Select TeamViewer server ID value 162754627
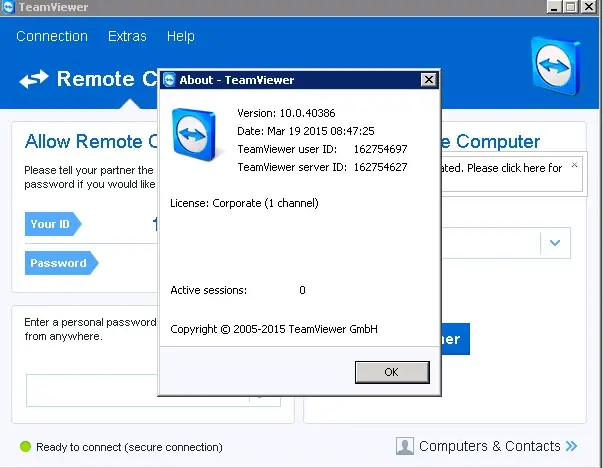Viewport: 603px width, 468px height. 380,167
